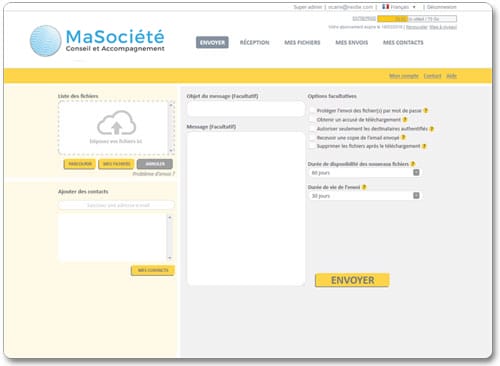Screen dimensions: 500x366
Task: Open help icon for delete after download
Action: pos(424,146)
